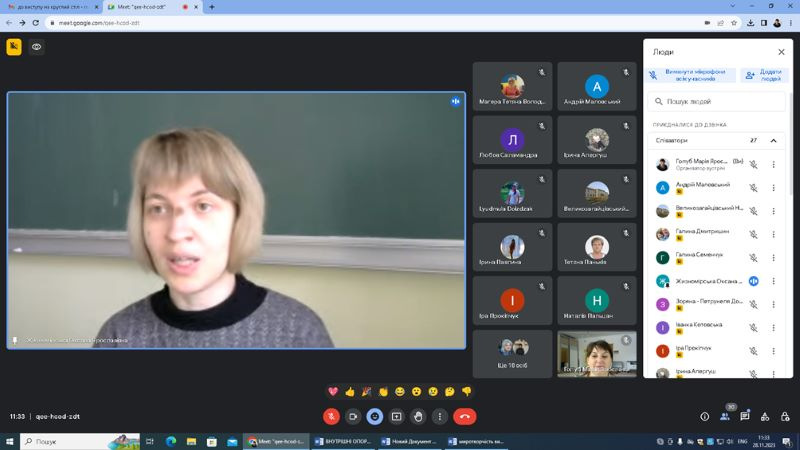The image size is (800, 450).
Task: Select the Любов Саламандра participant tile
Action: click(512, 140)
